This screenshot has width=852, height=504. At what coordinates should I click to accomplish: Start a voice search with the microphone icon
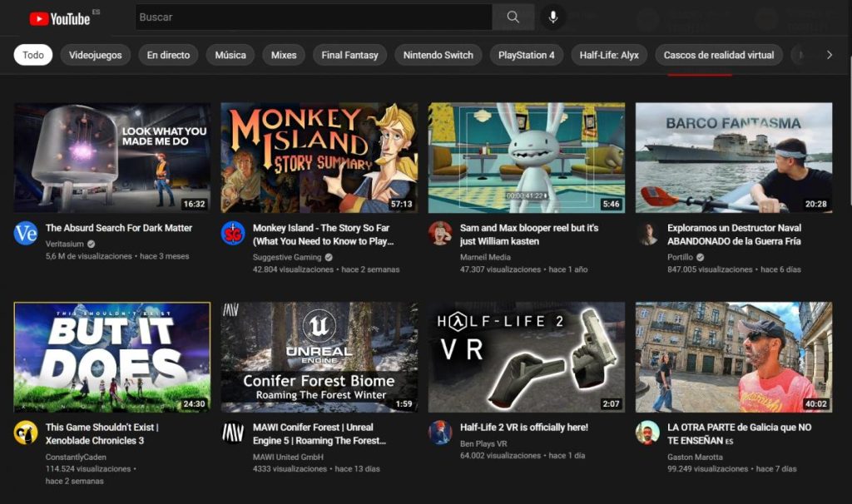click(553, 17)
